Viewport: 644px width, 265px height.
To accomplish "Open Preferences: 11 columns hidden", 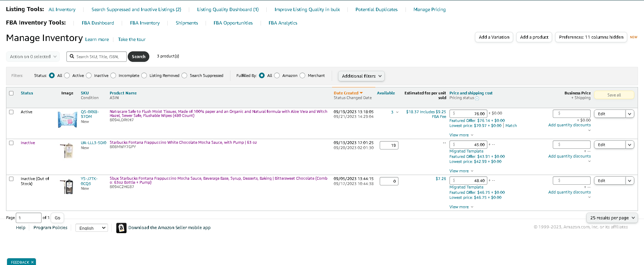I will [x=591, y=37].
